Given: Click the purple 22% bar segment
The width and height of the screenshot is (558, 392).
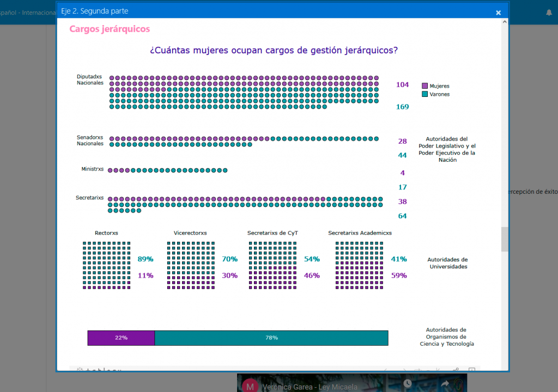Looking at the screenshot, I should point(121,338).
